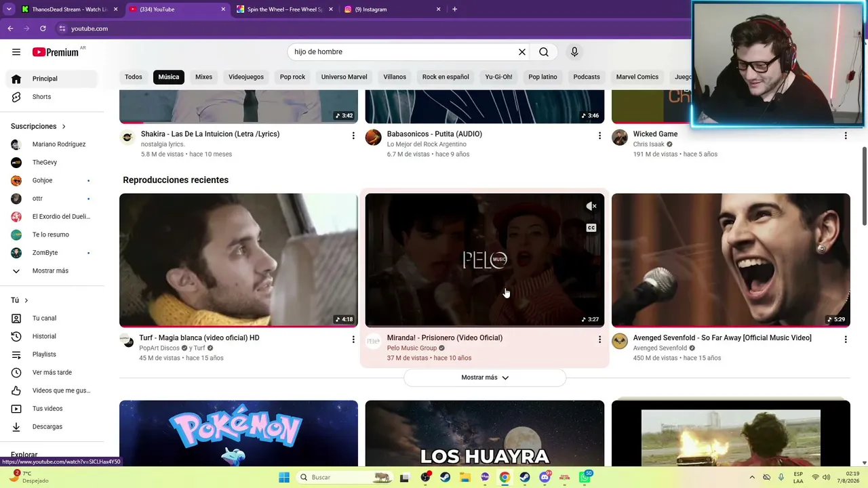Open liked videos in sidebar
The width and height of the screenshot is (868, 488).
coord(53,390)
